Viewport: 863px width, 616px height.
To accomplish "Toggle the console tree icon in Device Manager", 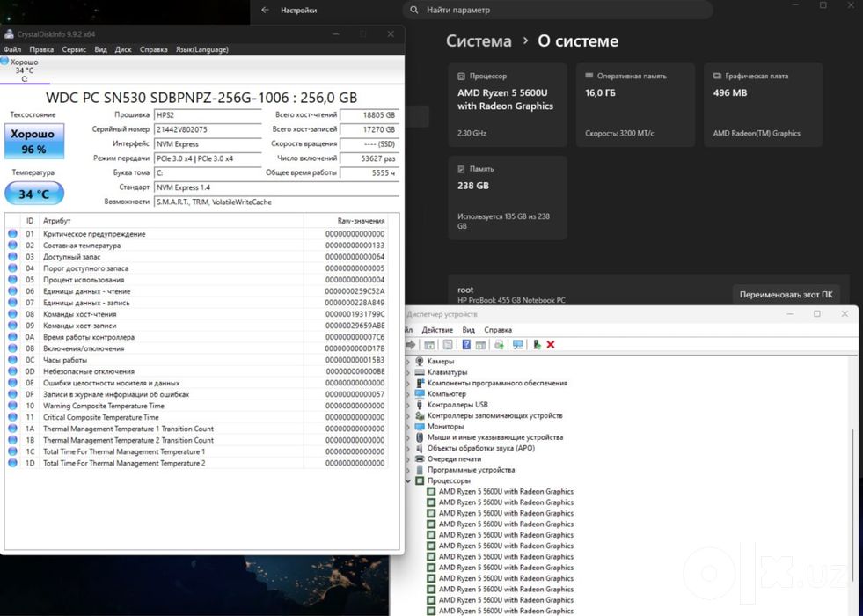I will pyautogui.click(x=429, y=345).
